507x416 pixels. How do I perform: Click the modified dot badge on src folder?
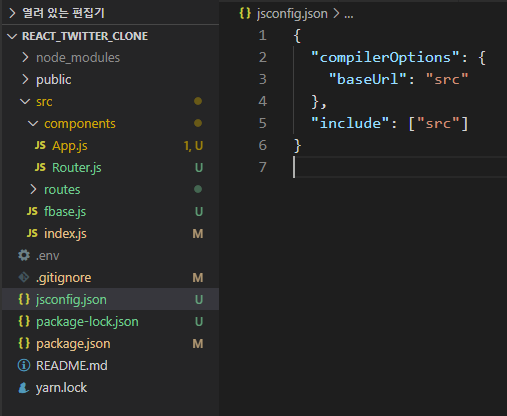point(198,101)
